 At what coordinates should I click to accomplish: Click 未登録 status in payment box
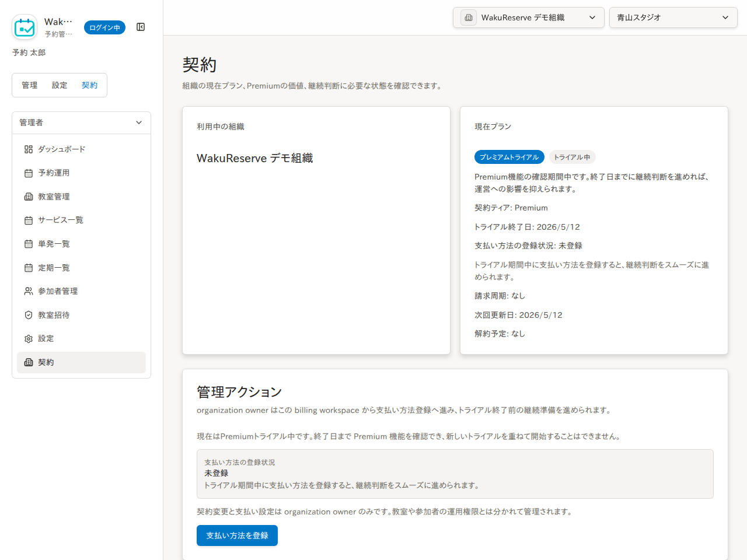tap(217, 473)
